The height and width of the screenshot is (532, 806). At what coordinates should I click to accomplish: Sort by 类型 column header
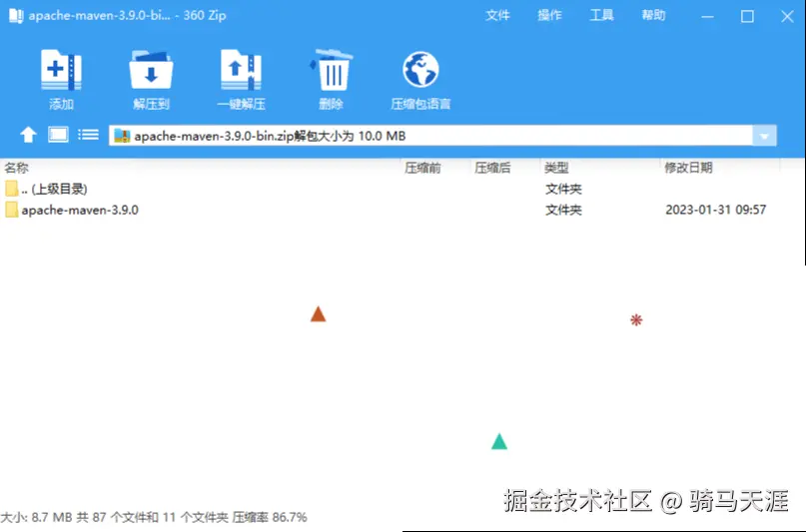click(556, 168)
